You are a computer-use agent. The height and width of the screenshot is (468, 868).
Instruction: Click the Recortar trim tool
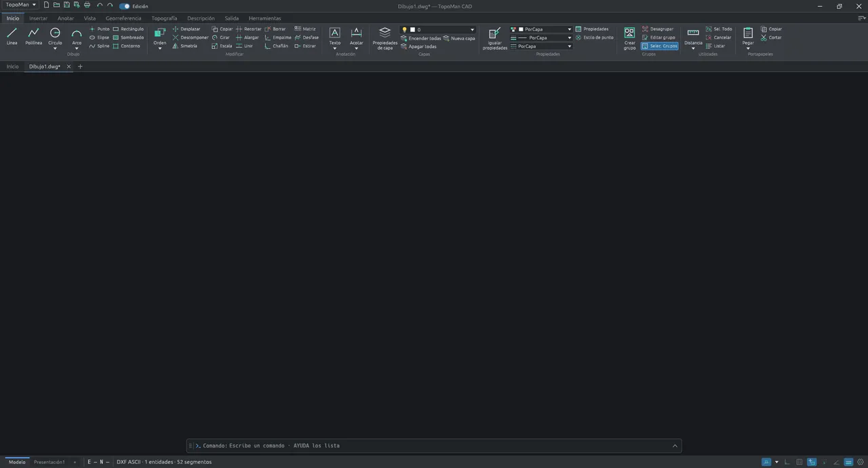pos(248,29)
